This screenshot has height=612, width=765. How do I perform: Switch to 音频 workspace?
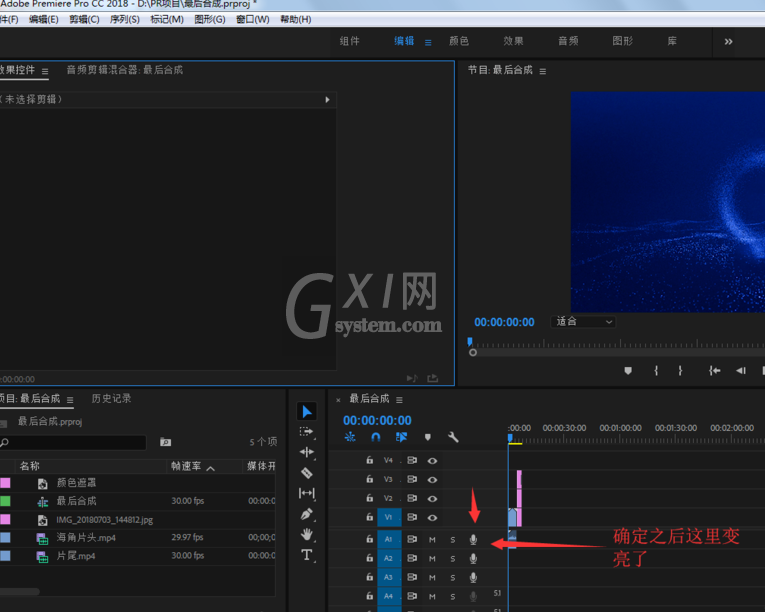pyautogui.click(x=568, y=41)
